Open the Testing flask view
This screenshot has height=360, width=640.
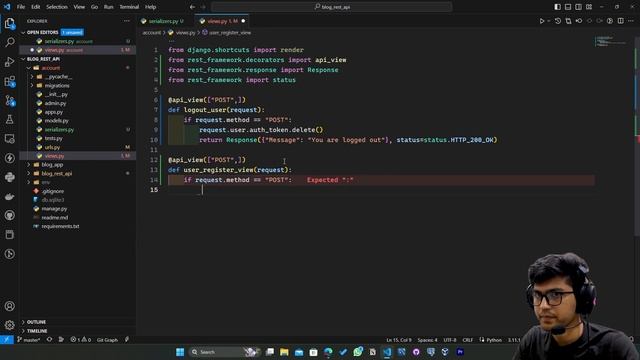[10, 120]
